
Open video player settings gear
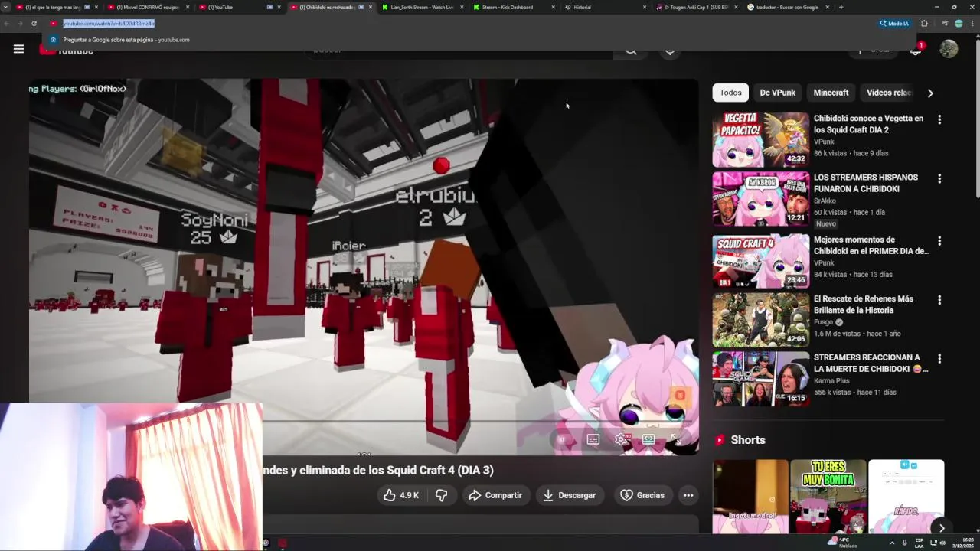pos(622,439)
